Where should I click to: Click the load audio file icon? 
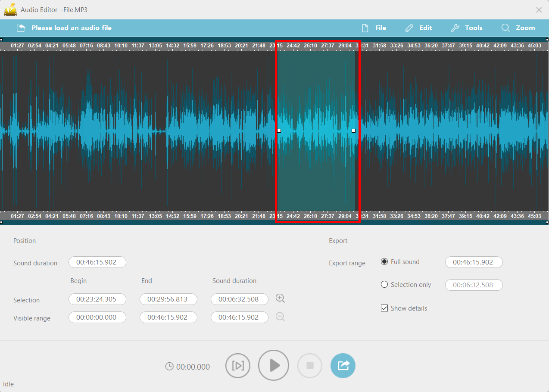pyautogui.click(x=21, y=28)
